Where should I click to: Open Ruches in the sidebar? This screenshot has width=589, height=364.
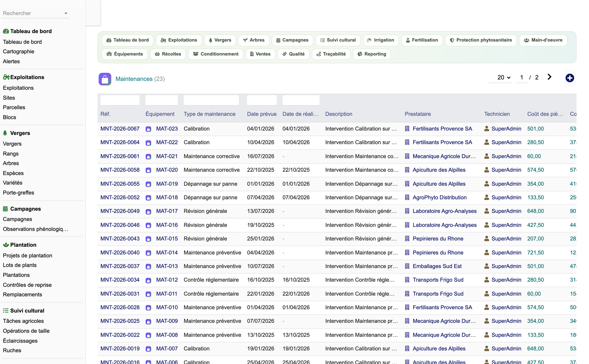point(12,350)
